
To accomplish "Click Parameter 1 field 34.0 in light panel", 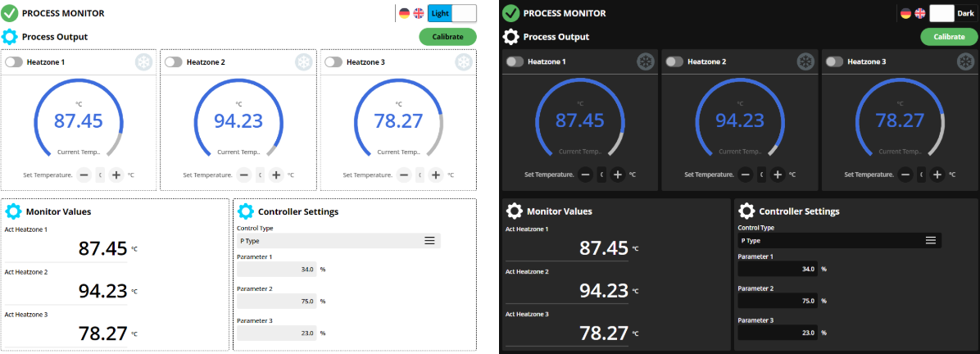I will (x=277, y=270).
